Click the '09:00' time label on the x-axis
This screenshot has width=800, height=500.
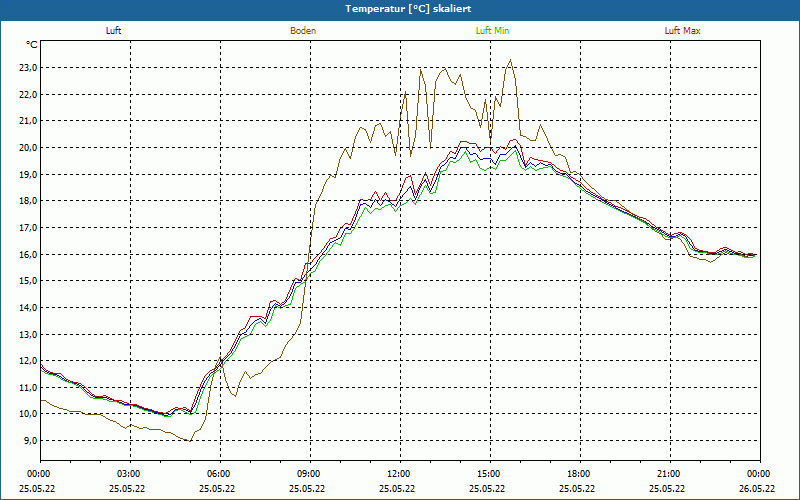310,474
